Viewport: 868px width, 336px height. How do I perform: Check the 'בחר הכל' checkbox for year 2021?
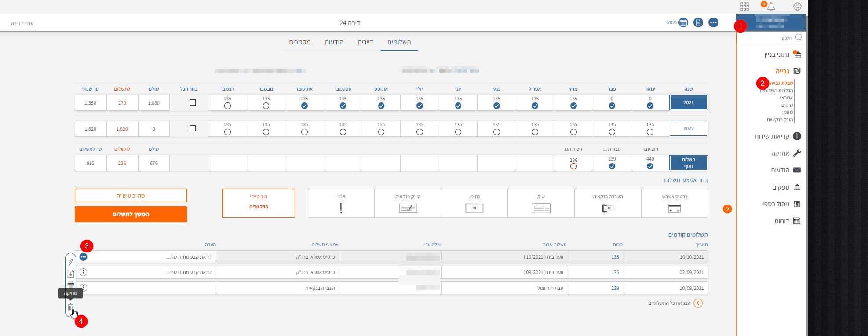click(x=192, y=102)
